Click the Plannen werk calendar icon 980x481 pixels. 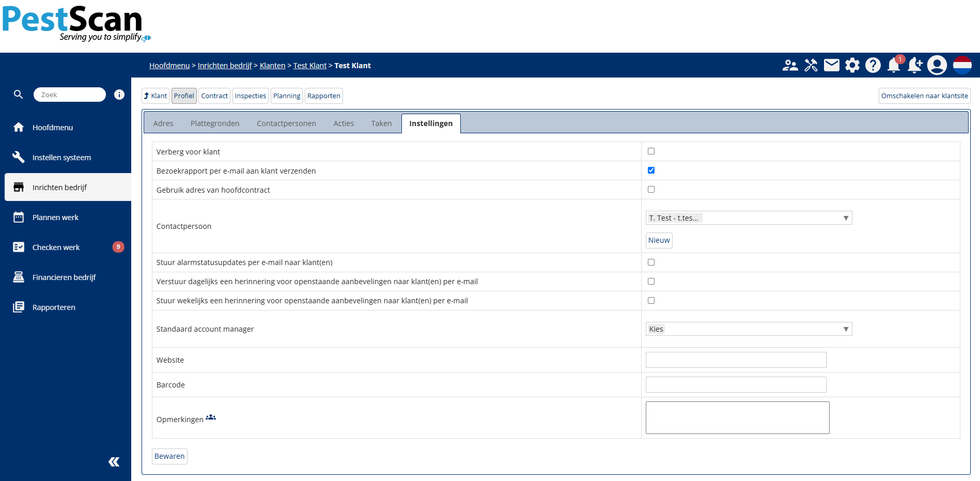pos(19,217)
